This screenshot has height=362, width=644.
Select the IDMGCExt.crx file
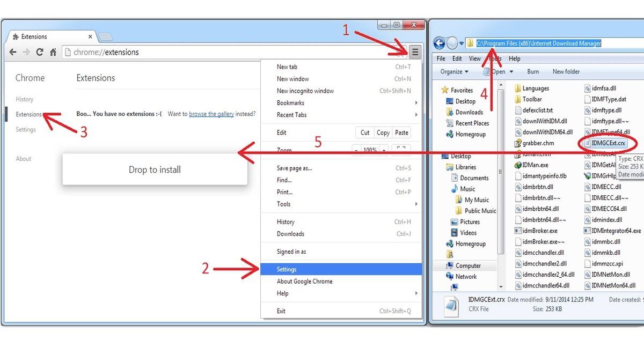click(608, 143)
